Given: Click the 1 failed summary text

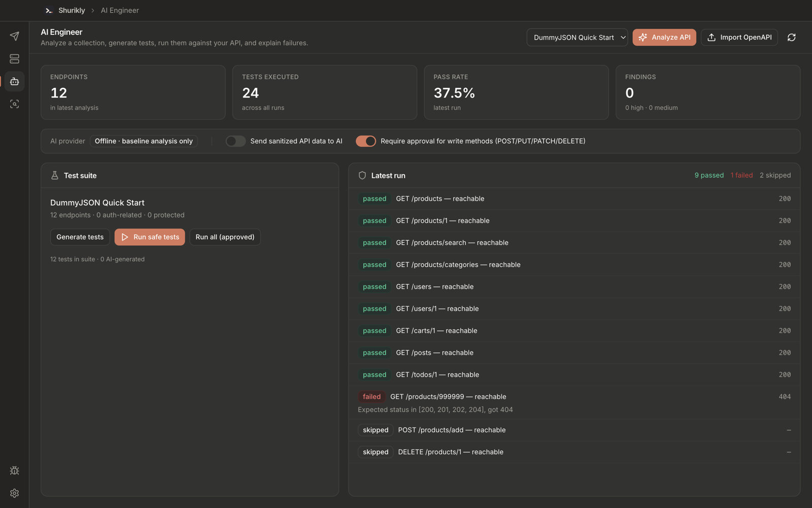Looking at the screenshot, I should point(741,175).
